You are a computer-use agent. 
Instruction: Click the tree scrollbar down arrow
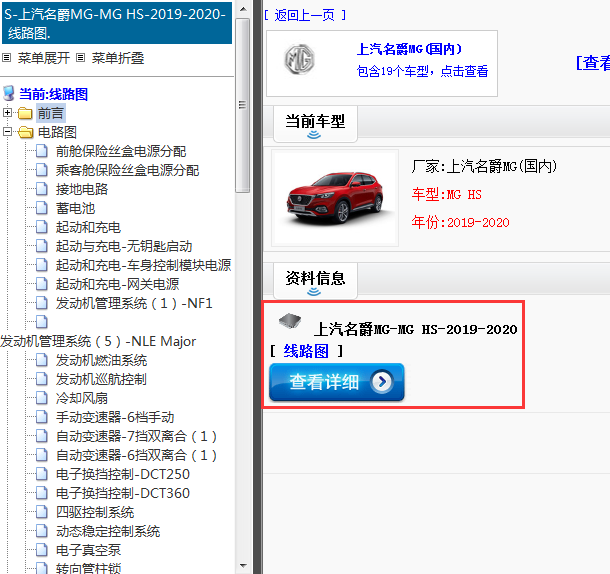[x=243, y=565]
